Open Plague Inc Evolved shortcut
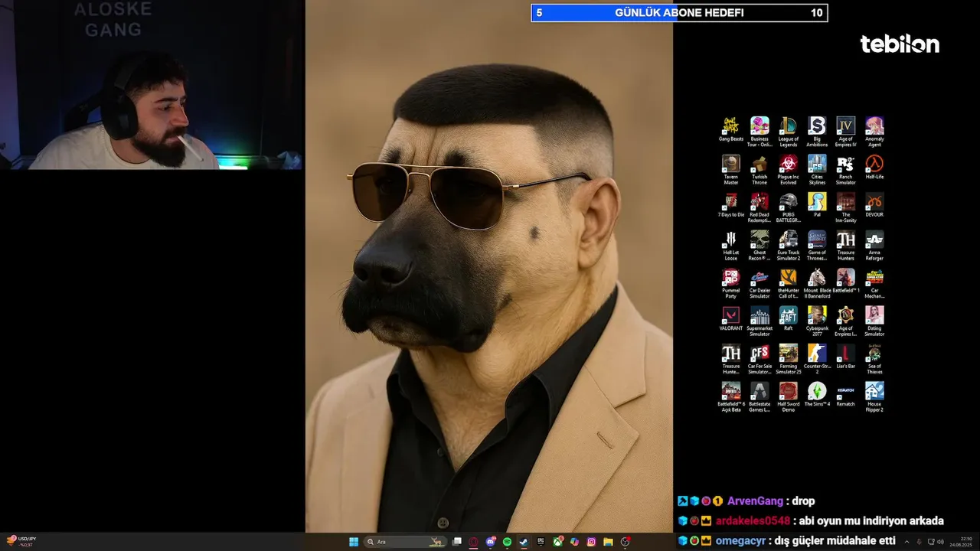980x551 pixels. point(788,170)
